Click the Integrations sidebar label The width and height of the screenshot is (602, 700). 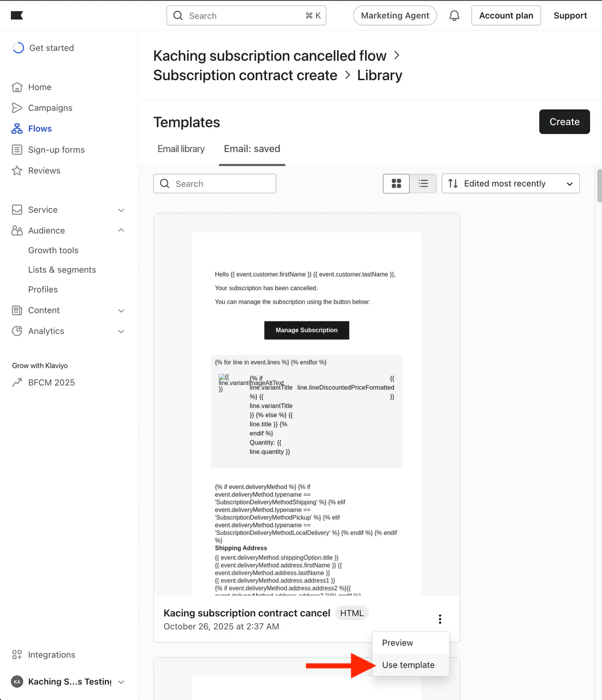[x=52, y=655]
